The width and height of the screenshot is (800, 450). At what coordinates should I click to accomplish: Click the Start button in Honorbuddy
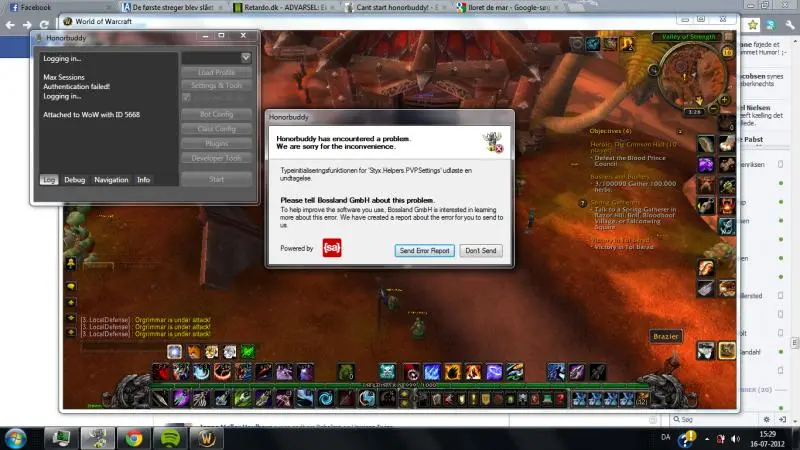coord(216,179)
